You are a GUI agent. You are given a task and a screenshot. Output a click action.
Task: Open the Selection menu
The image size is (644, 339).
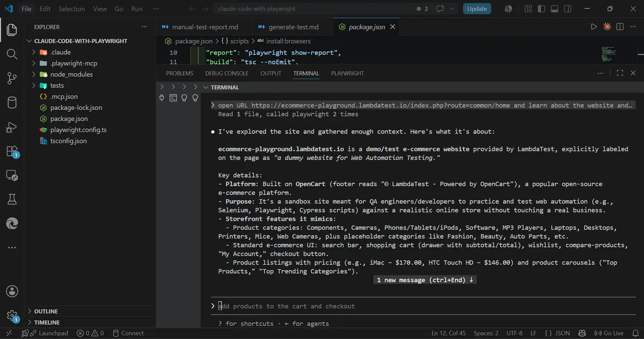click(x=72, y=9)
